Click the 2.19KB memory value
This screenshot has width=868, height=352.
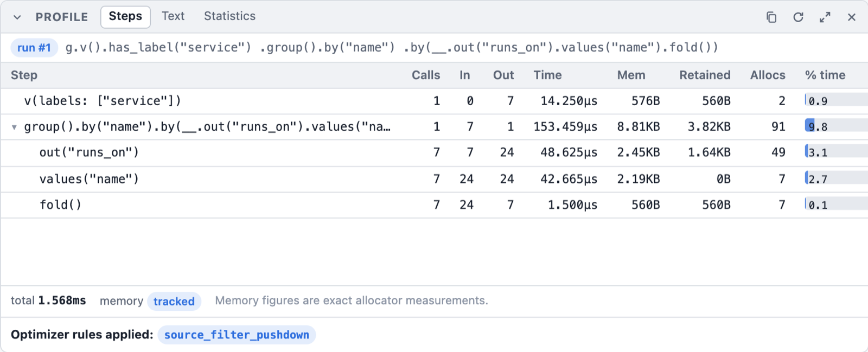[x=639, y=179]
